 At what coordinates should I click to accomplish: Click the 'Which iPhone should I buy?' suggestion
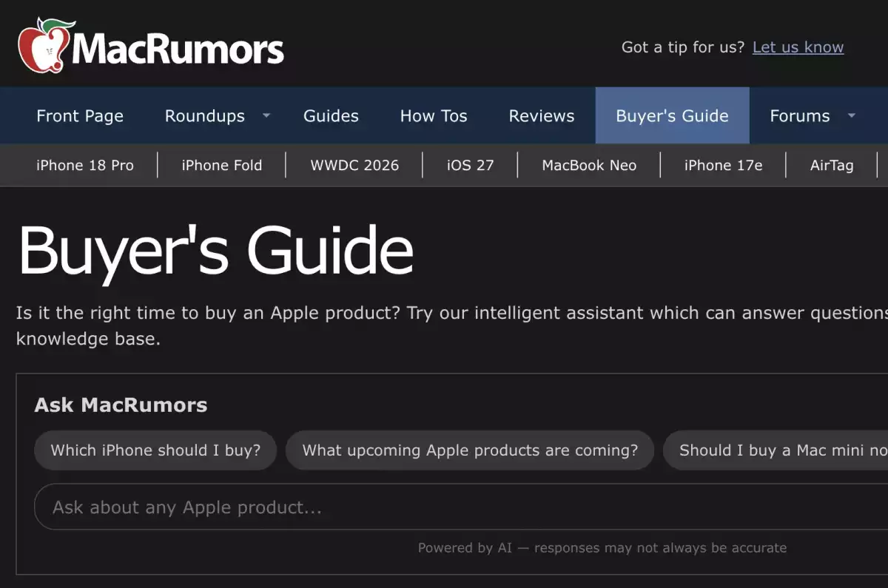(155, 450)
